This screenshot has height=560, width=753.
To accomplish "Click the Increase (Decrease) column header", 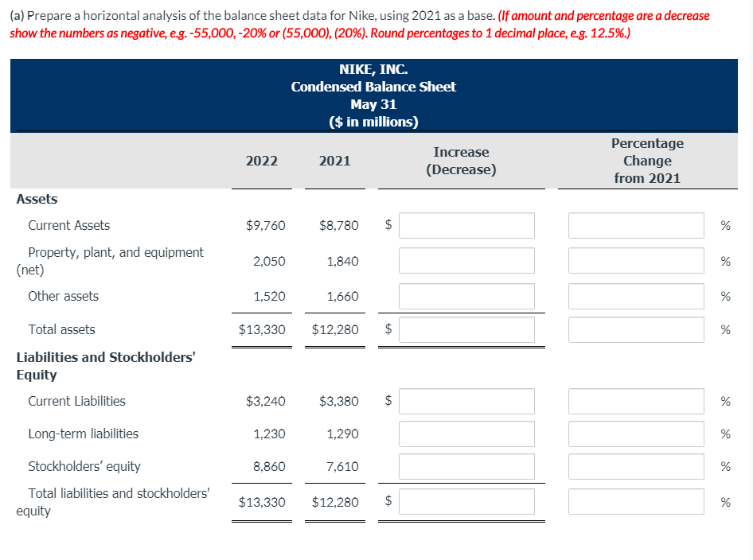I will (461, 161).
